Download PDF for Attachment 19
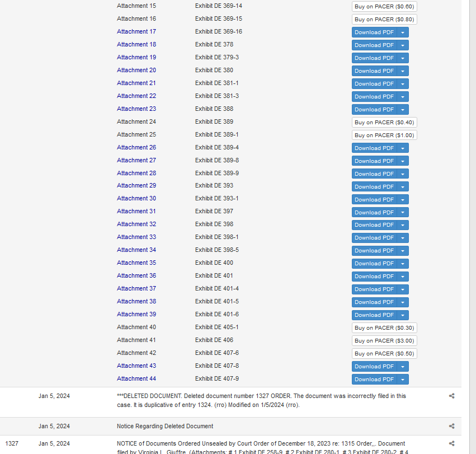This screenshot has height=454, width=476. (374, 58)
